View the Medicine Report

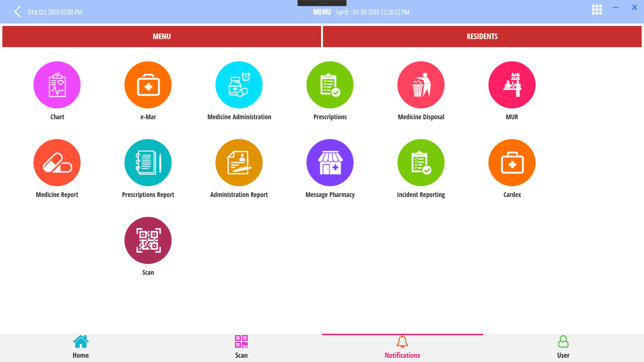coord(57,163)
